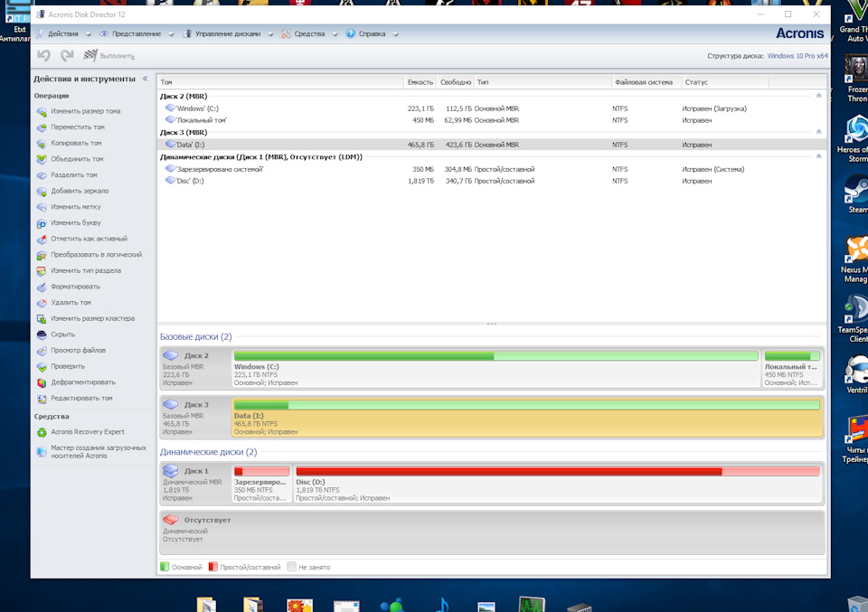
Task: Collapse the Динамические диски group in list
Action: click(x=819, y=156)
